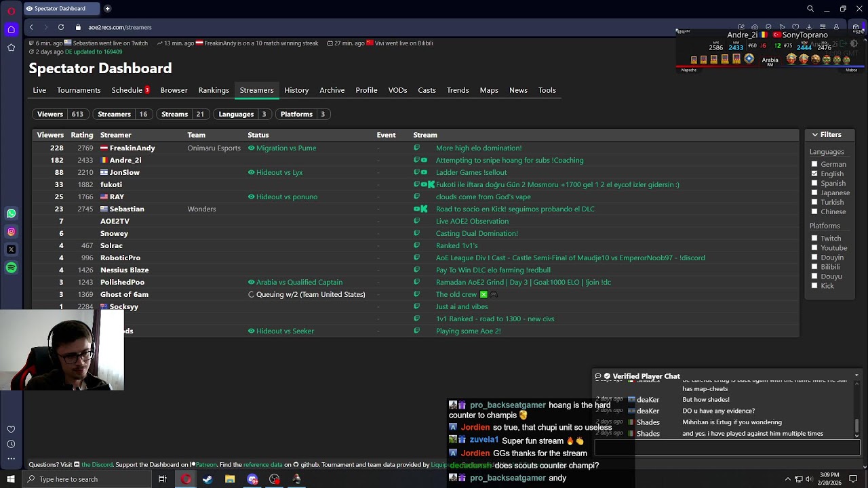Image resolution: width=868 pixels, height=488 pixels.
Task: Collapse the Verified Player Chat panel
Action: coord(856,375)
